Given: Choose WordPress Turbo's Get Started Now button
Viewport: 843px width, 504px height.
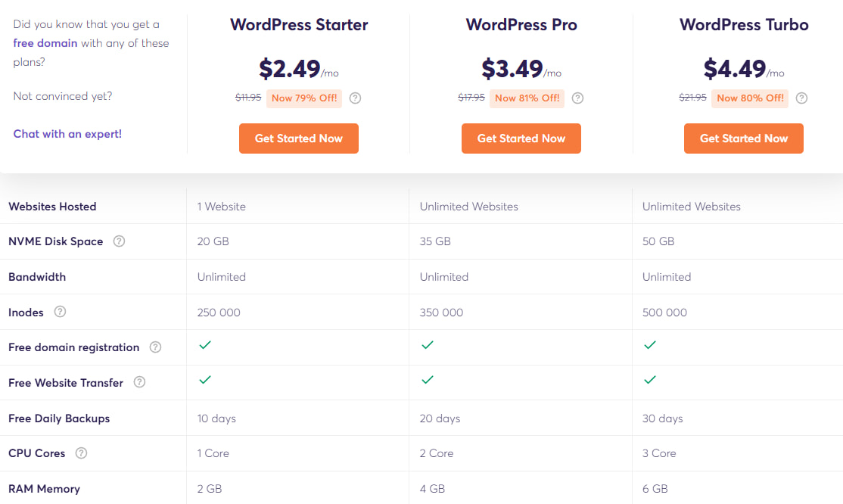Looking at the screenshot, I should click(x=743, y=138).
